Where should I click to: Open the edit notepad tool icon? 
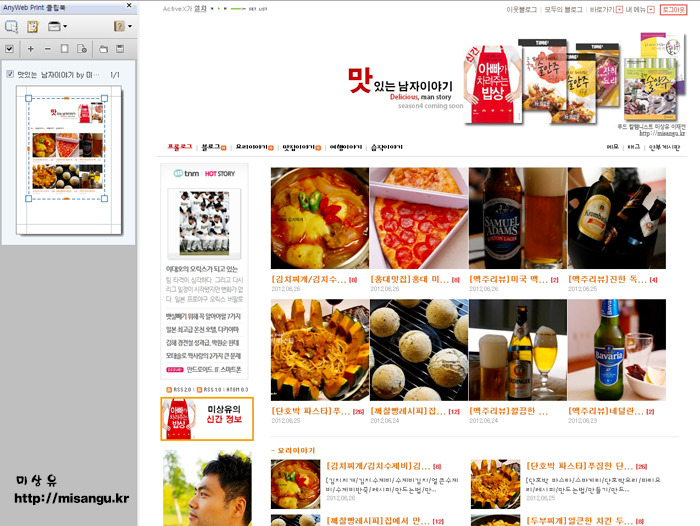[x=33, y=27]
